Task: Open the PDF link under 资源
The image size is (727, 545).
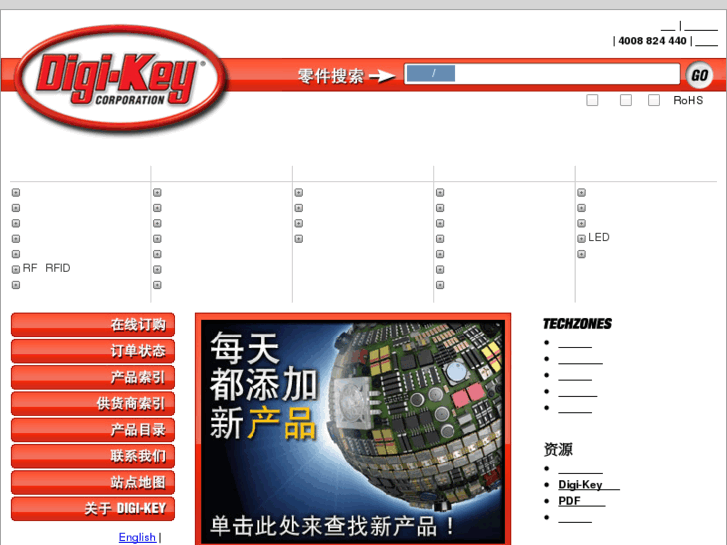Action: pyautogui.click(x=582, y=501)
